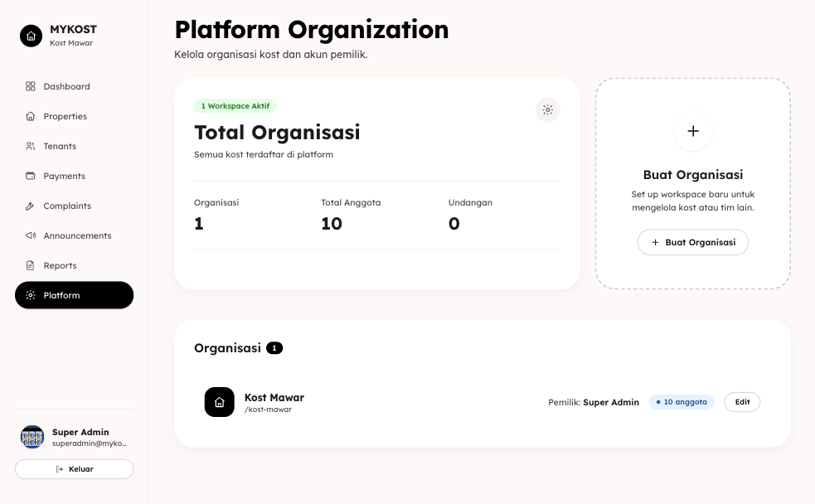Click the large plus circle above Buat Organisasi
Image resolution: width=815 pixels, height=504 pixels.
[x=693, y=131]
